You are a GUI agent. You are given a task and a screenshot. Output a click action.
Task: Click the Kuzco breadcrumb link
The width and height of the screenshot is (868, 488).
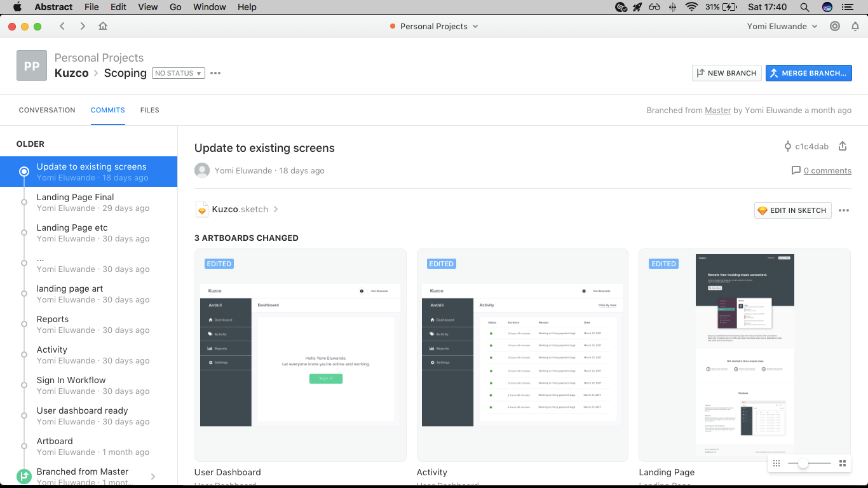(x=72, y=73)
